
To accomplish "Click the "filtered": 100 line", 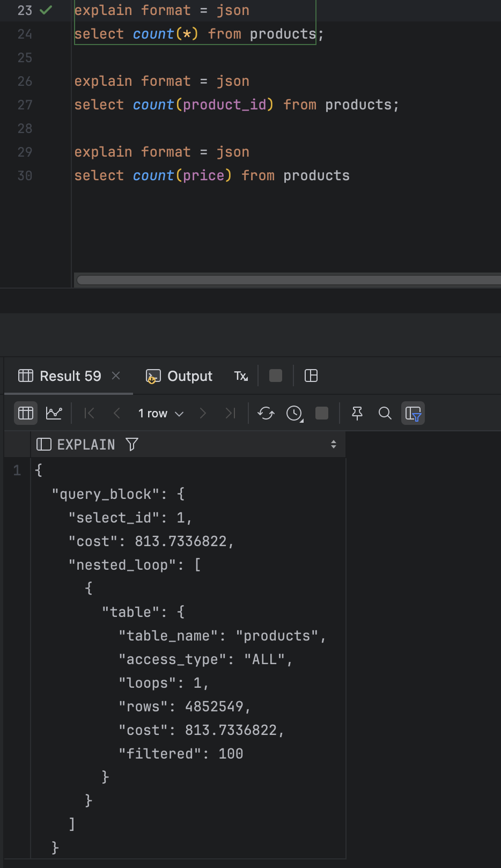I will (x=181, y=754).
